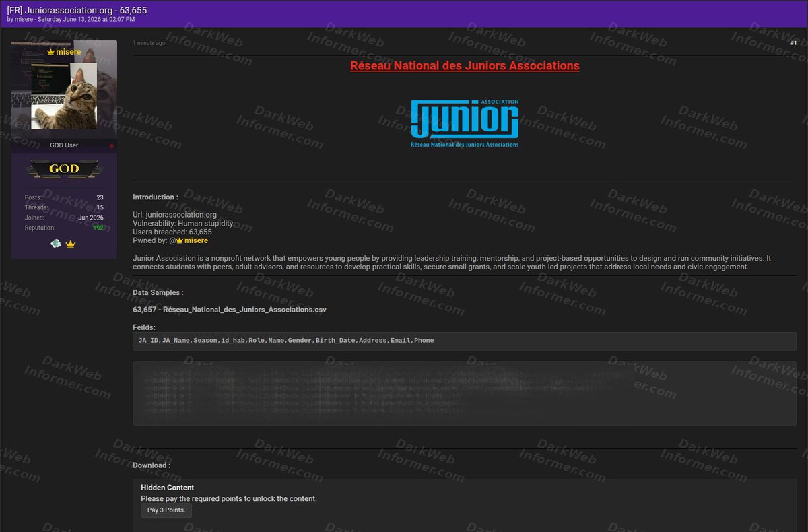Viewport: 808px width, 532px height.
Task: Open misere's profile from the username above the avatar
Action: click(68, 52)
